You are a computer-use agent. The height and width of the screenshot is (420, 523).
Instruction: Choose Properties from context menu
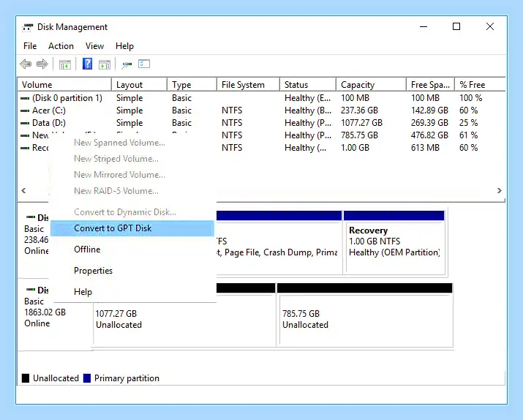coord(132,271)
